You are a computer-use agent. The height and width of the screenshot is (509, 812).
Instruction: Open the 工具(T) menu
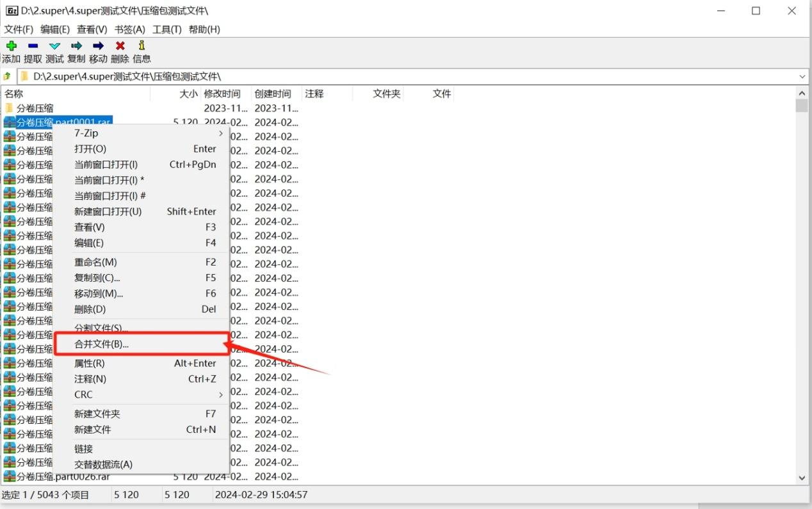point(166,29)
